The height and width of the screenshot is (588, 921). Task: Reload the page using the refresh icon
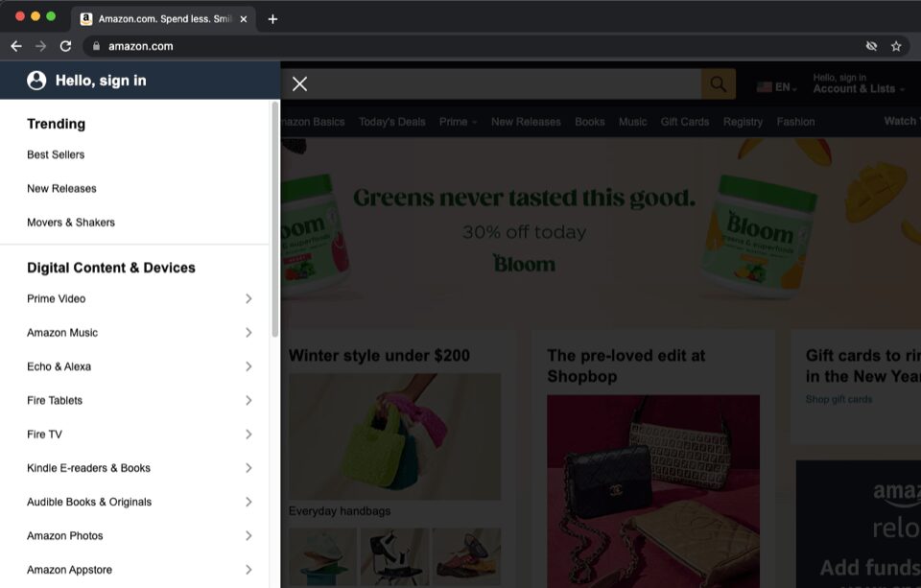(65, 45)
